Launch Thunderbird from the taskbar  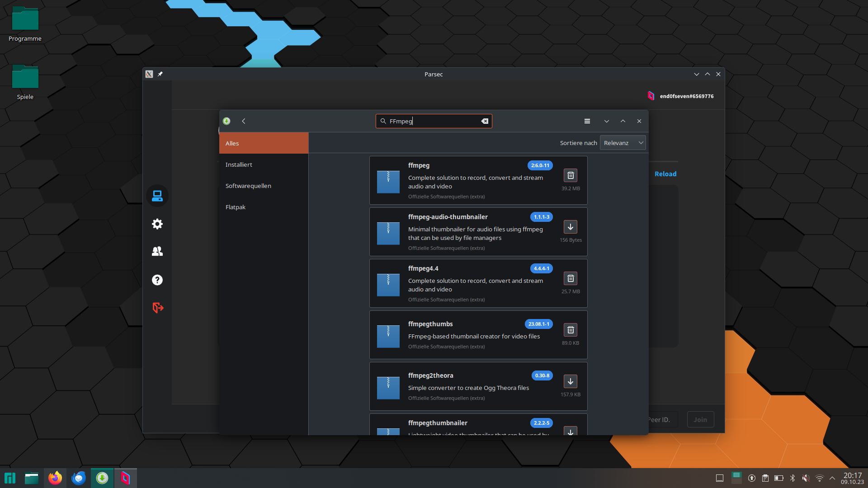point(79,478)
